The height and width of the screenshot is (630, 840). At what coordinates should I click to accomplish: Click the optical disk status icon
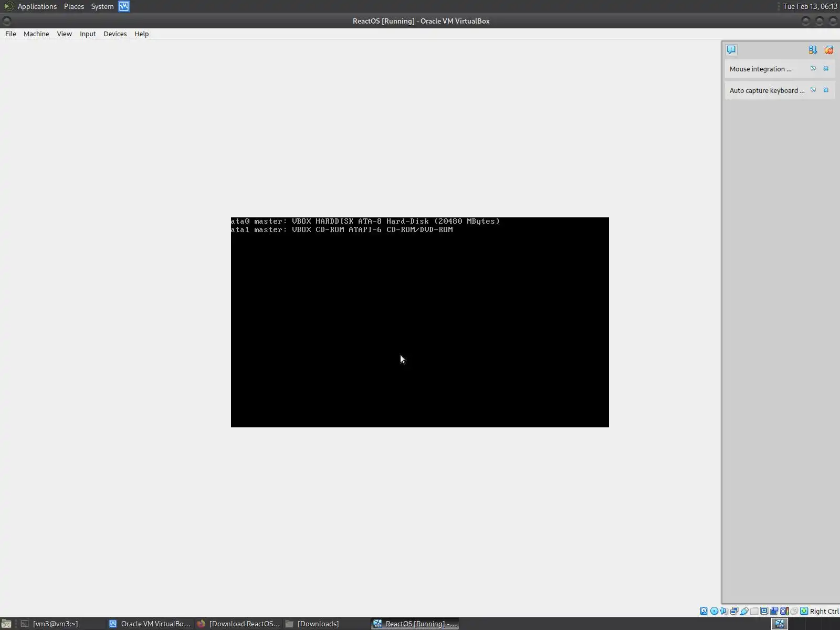[x=714, y=611]
